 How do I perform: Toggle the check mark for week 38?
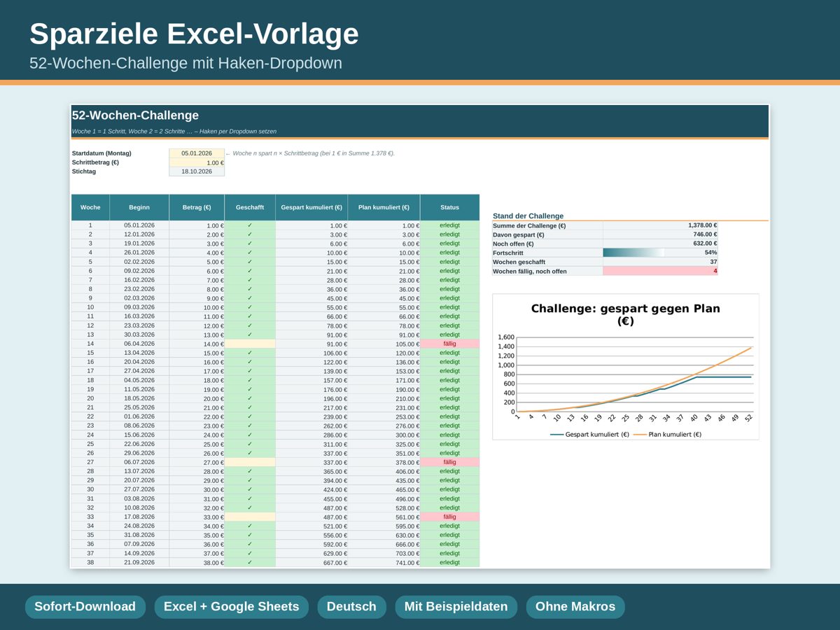250,562
